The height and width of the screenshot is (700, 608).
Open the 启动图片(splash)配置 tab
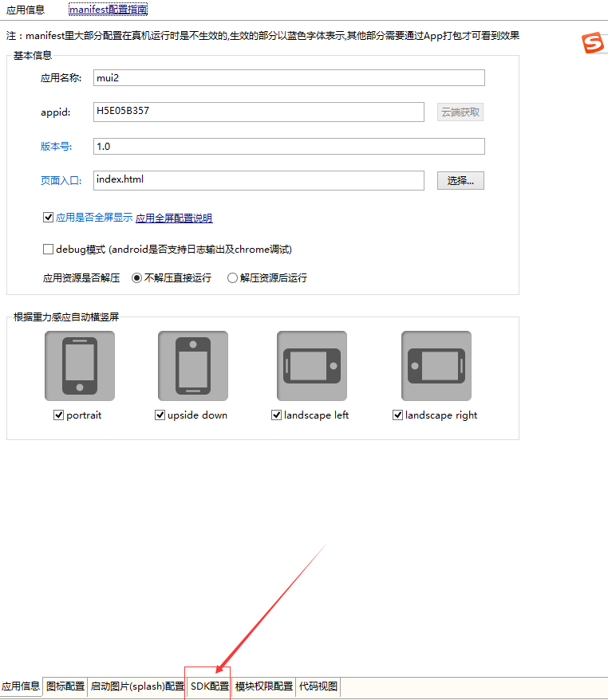point(137,686)
